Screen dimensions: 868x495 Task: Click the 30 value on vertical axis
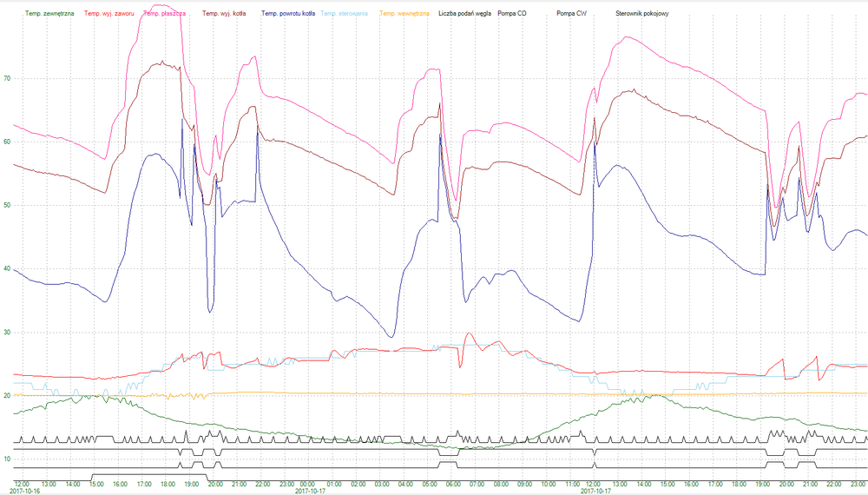[7, 333]
